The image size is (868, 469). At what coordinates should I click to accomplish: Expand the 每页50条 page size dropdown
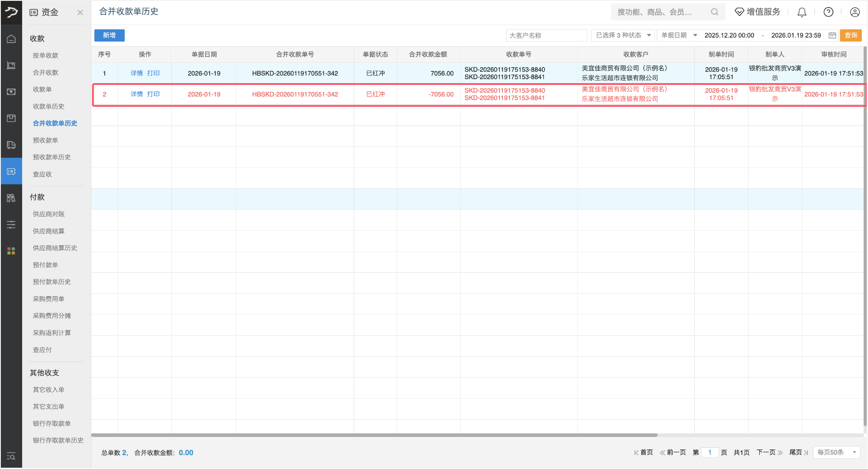(836, 452)
